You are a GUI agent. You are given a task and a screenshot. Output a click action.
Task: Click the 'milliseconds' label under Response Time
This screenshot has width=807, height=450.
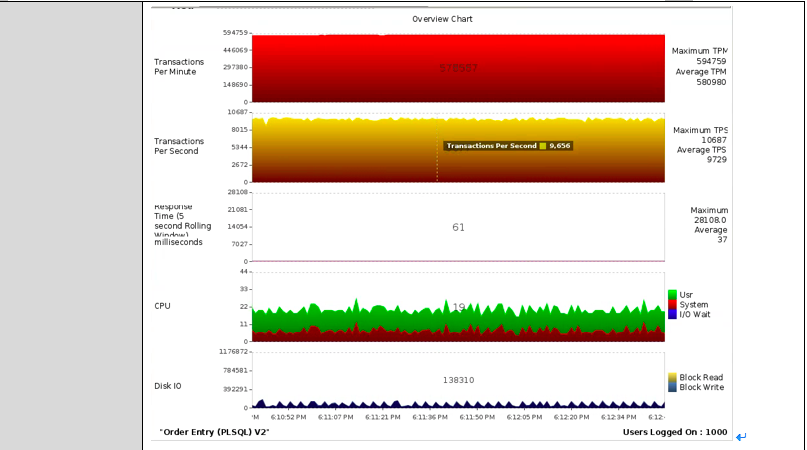coord(178,242)
